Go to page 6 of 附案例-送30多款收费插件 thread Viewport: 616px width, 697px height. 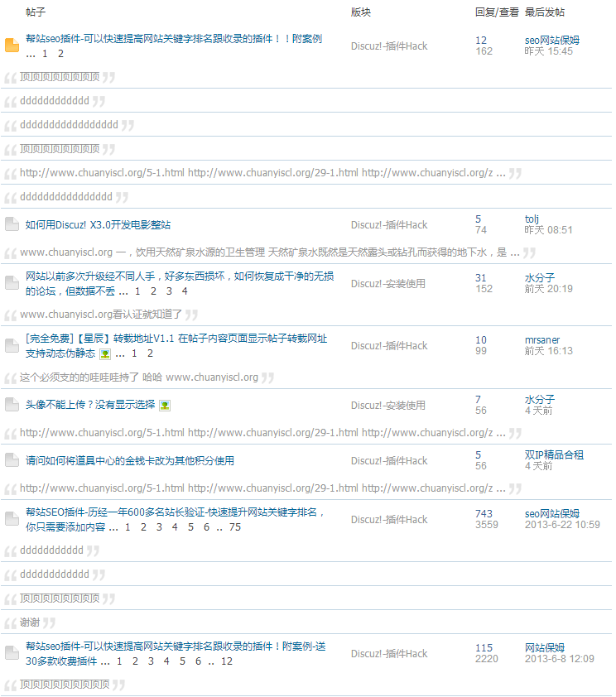[198, 661]
